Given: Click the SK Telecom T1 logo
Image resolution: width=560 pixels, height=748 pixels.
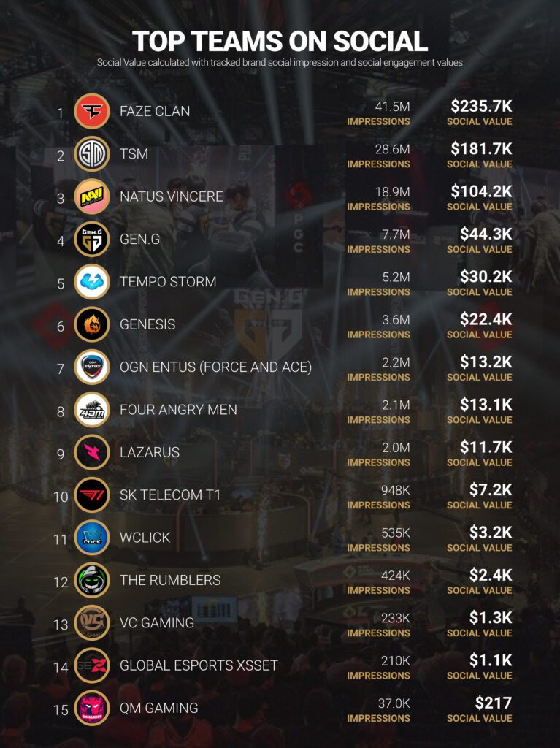Looking at the screenshot, I should [92, 495].
